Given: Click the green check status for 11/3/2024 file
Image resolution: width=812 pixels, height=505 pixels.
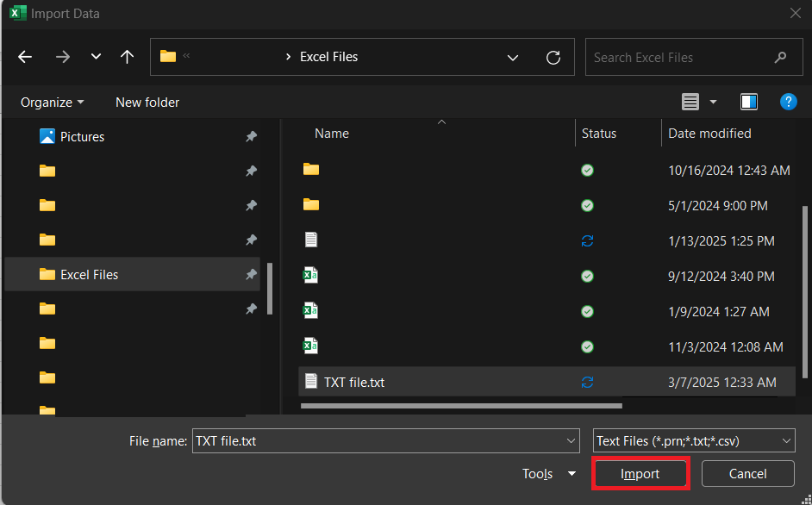Looking at the screenshot, I should coord(587,346).
